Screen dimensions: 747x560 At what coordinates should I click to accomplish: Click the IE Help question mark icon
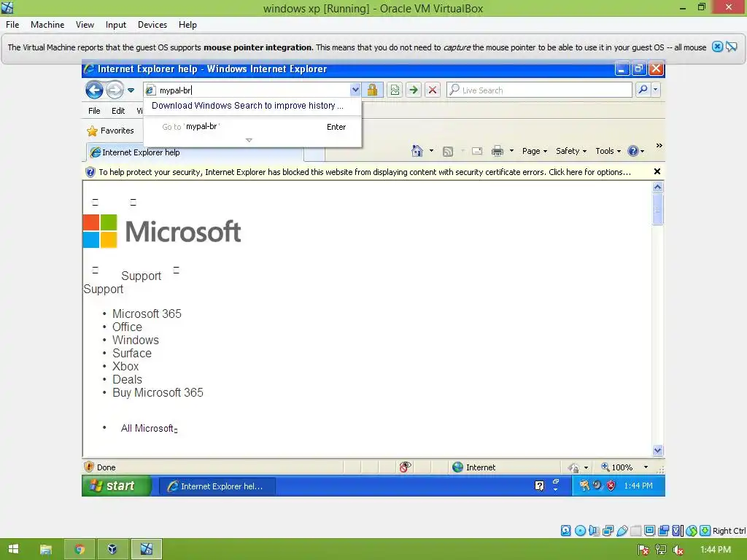[x=633, y=151]
